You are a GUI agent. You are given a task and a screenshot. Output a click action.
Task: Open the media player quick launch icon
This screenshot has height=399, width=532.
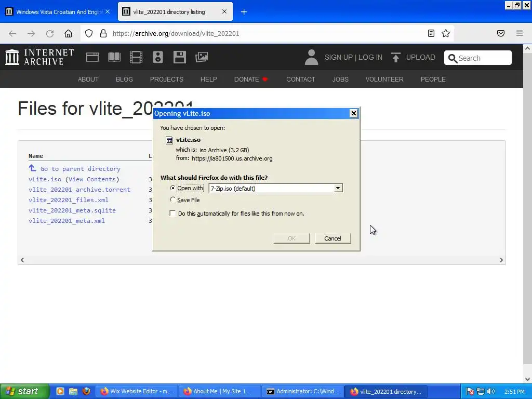[60, 391]
